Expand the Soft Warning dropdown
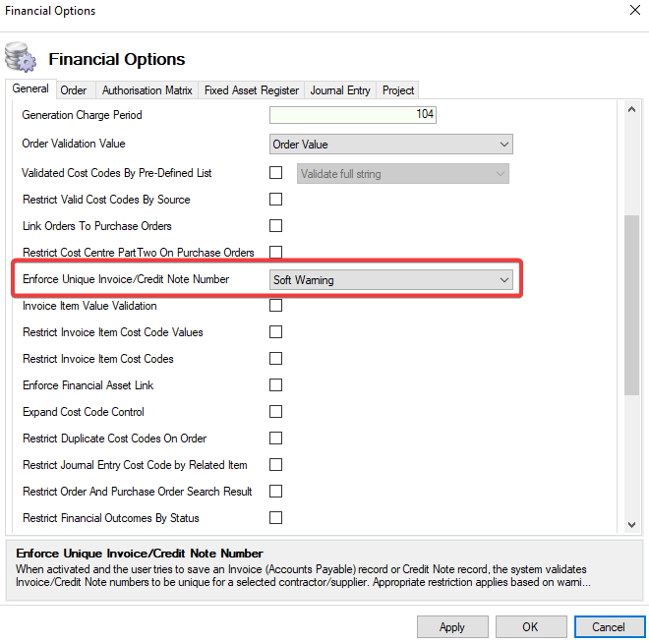This screenshot has width=649, height=644. (x=391, y=280)
